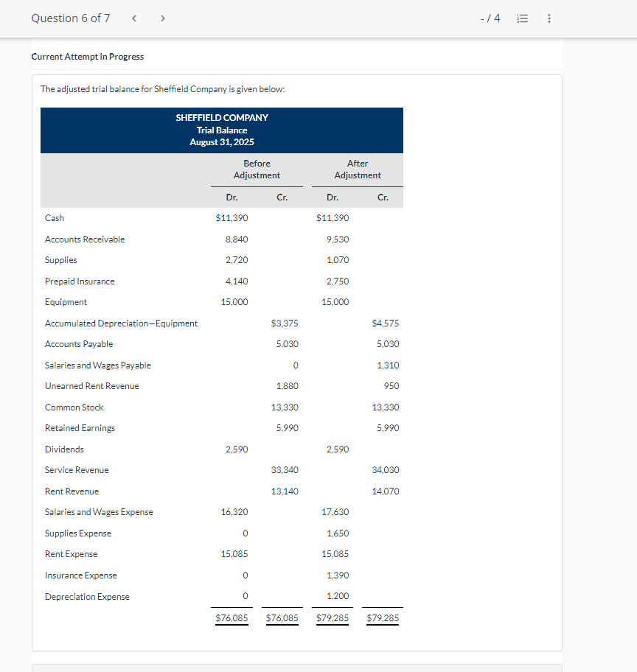
Task: Click the right chevron to next question
Action: [x=162, y=18]
